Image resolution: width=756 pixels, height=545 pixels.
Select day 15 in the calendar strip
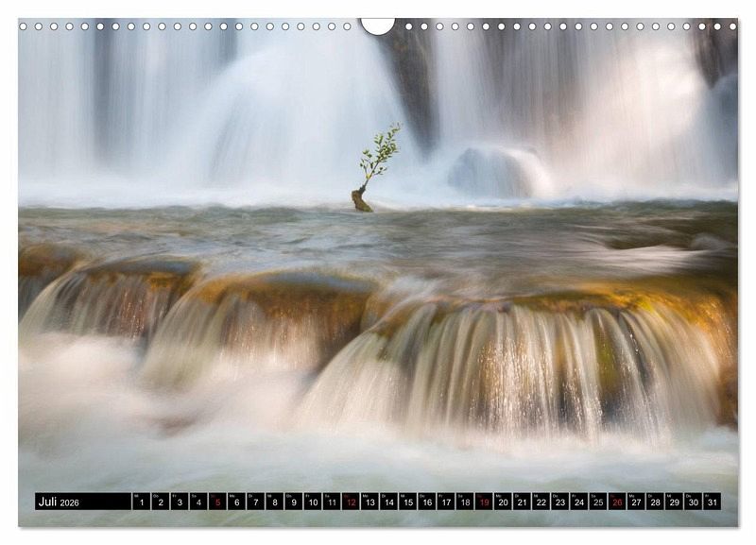[x=407, y=502]
